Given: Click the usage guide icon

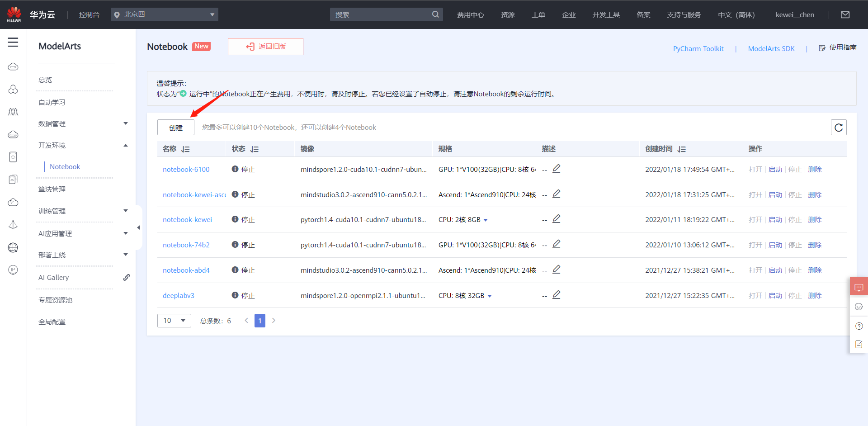Looking at the screenshot, I should pyautogui.click(x=822, y=48).
